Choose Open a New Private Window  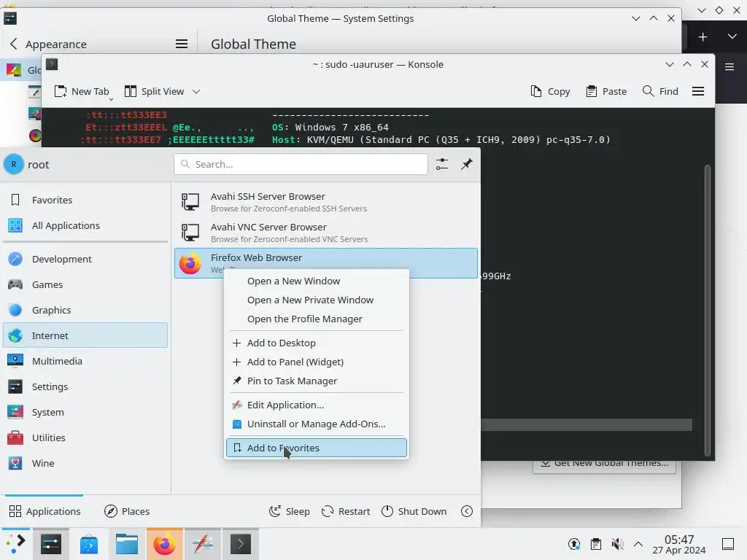click(x=317, y=300)
